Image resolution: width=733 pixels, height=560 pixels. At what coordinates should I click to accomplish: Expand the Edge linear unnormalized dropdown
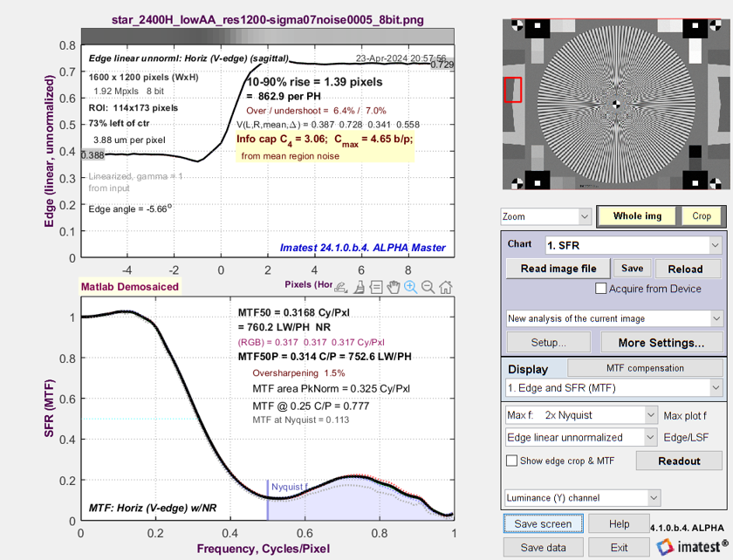(x=581, y=437)
